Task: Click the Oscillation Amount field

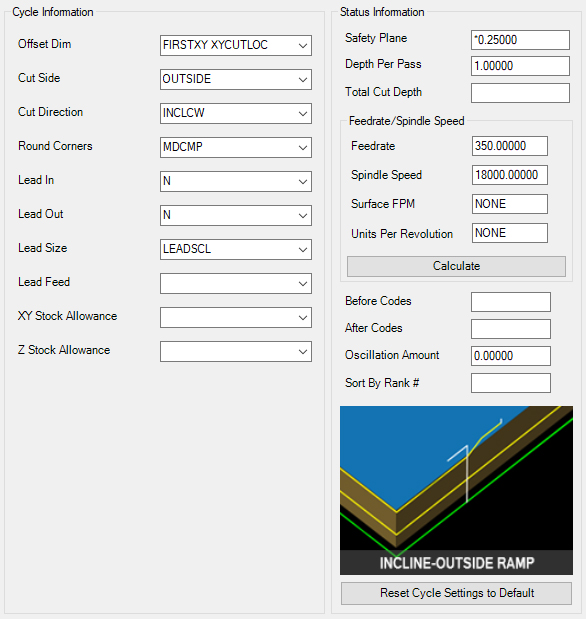Action: (x=511, y=356)
